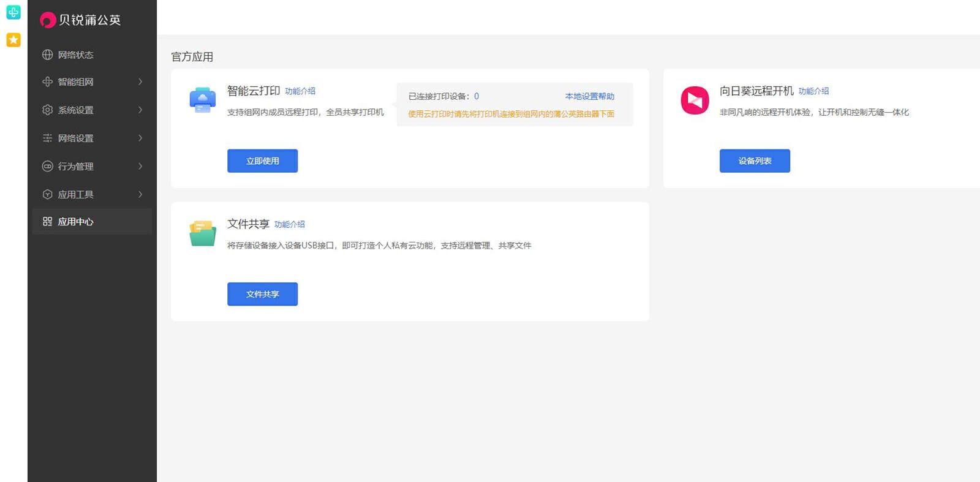980x482 pixels.
Task: Click the 非同凡响的远程开机体验 description
Action: pyautogui.click(x=814, y=112)
